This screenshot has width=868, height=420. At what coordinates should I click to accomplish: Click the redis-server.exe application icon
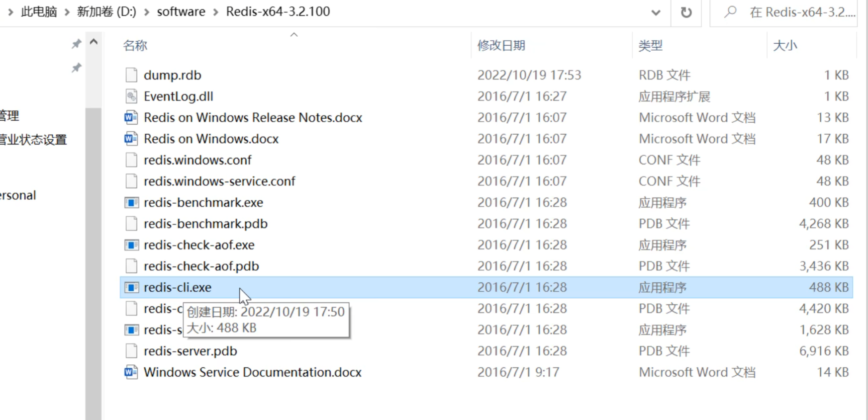pos(131,330)
